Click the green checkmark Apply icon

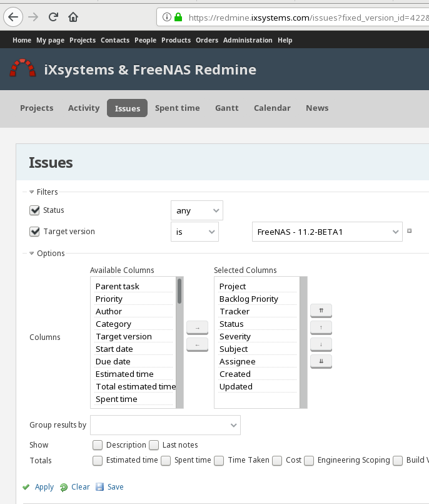(x=26, y=487)
